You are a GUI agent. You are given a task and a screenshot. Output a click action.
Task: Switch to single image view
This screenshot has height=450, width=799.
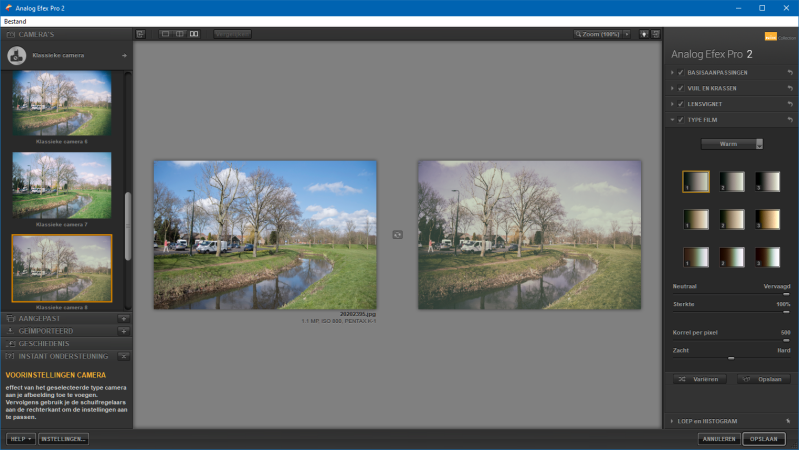165,34
